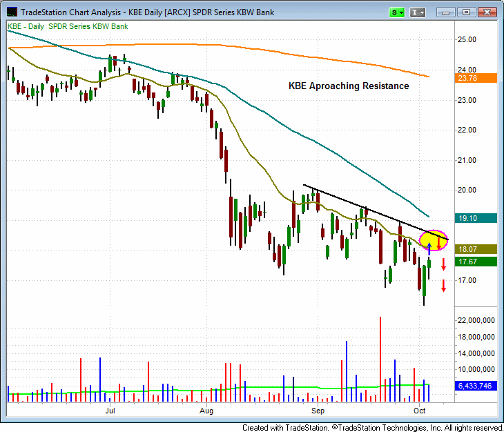Click the 20.00 price axis label
Image resolution: width=504 pixels, height=432 pixels.
point(467,190)
